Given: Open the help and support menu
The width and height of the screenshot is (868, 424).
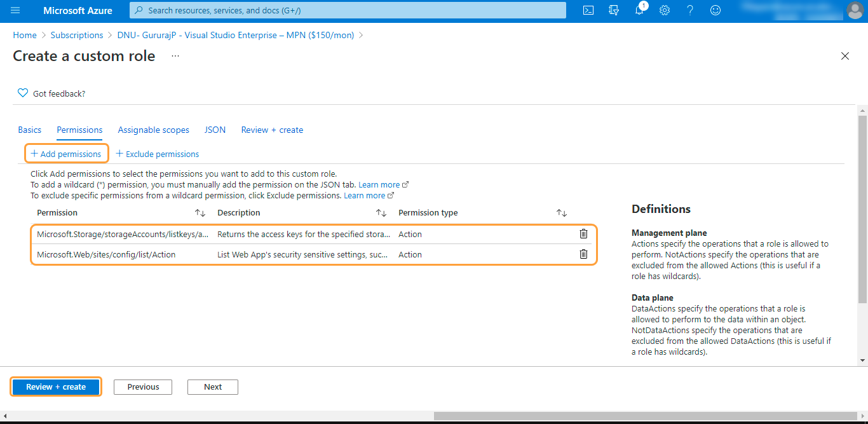Looking at the screenshot, I should (x=690, y=11).
